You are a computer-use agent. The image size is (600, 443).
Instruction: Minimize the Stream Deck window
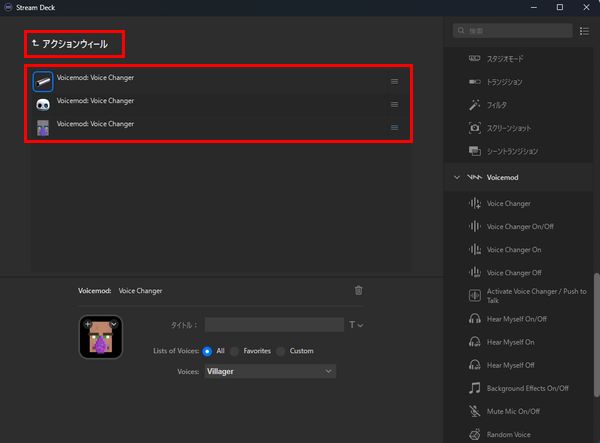534,7
